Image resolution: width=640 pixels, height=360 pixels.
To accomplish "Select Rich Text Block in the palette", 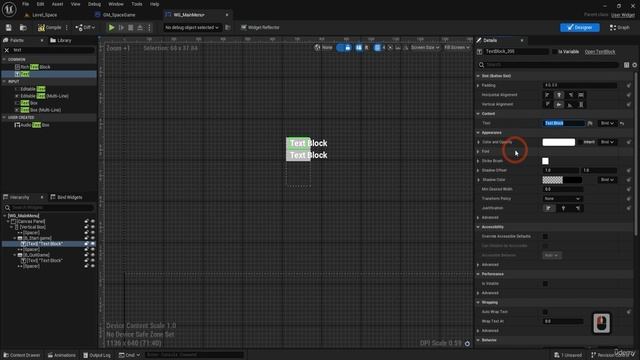I will pyautogui.click(x=35, y=67).
